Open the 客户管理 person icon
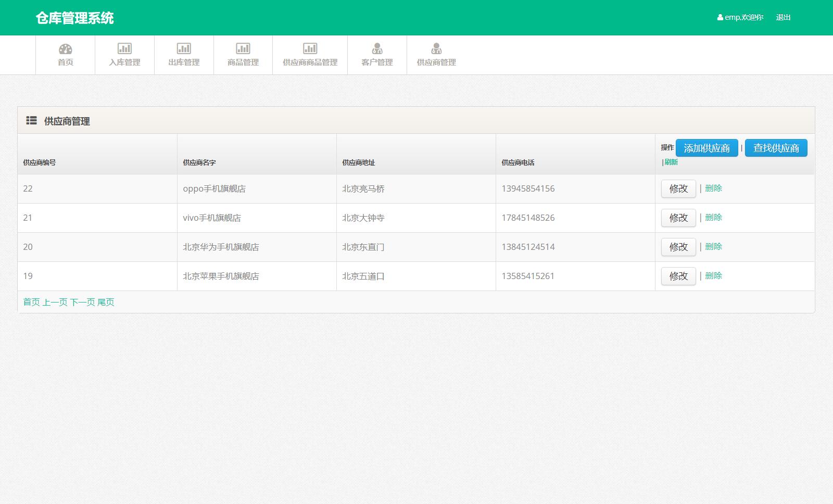This screenshot has width=833, height=504. pyautogui.click(x=377, y=49)
